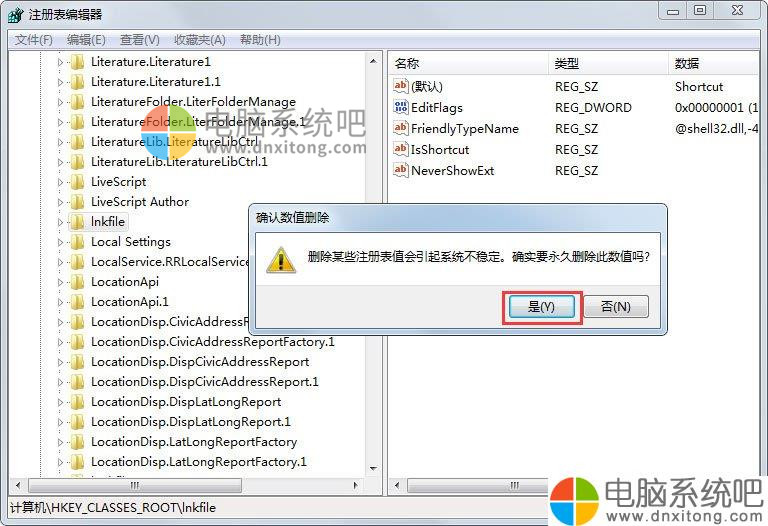Expand the Local Settings tree node
768x526 pixels.
[x=60, y=242]
